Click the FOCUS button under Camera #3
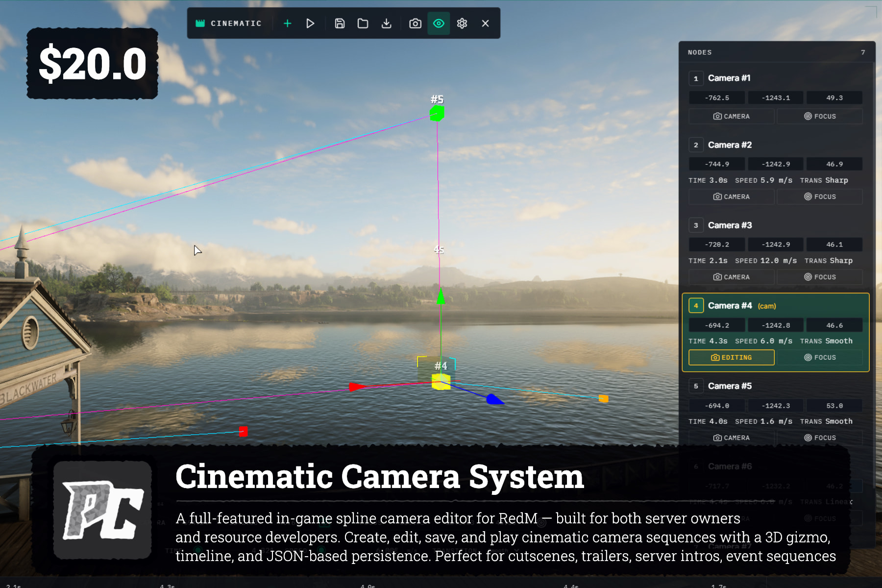This screenshot has width=882, height=588. pos(820,277)
